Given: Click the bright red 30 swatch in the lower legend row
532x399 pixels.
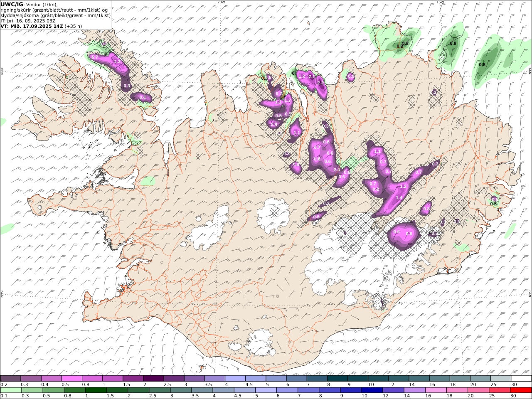Looking at the screenshot, I should 521,390.
